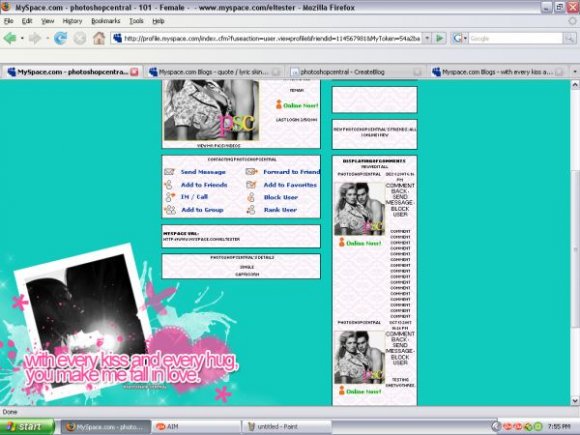Reload the page with refresh icon
The image size is (580, 435).
coord(61,38)
